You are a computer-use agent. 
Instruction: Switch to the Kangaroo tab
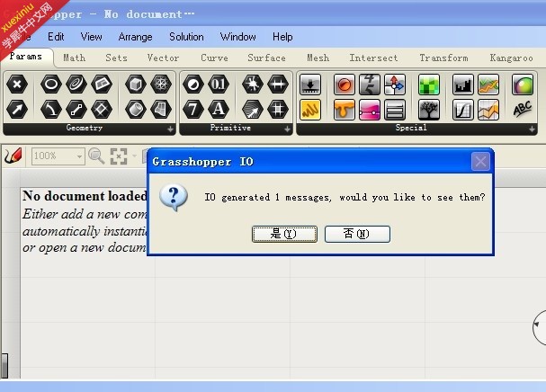pyautogui.click(x=511, y=58)
